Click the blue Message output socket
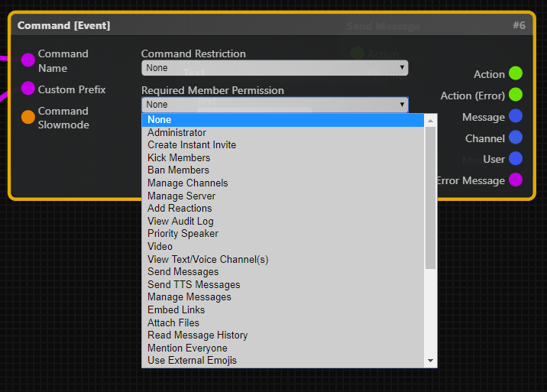This screenshot has height=392, width=547. click(515, 116)
